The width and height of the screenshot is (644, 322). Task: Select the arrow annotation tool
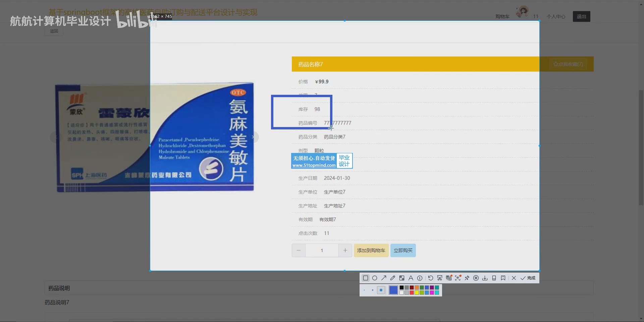(384, 278)
